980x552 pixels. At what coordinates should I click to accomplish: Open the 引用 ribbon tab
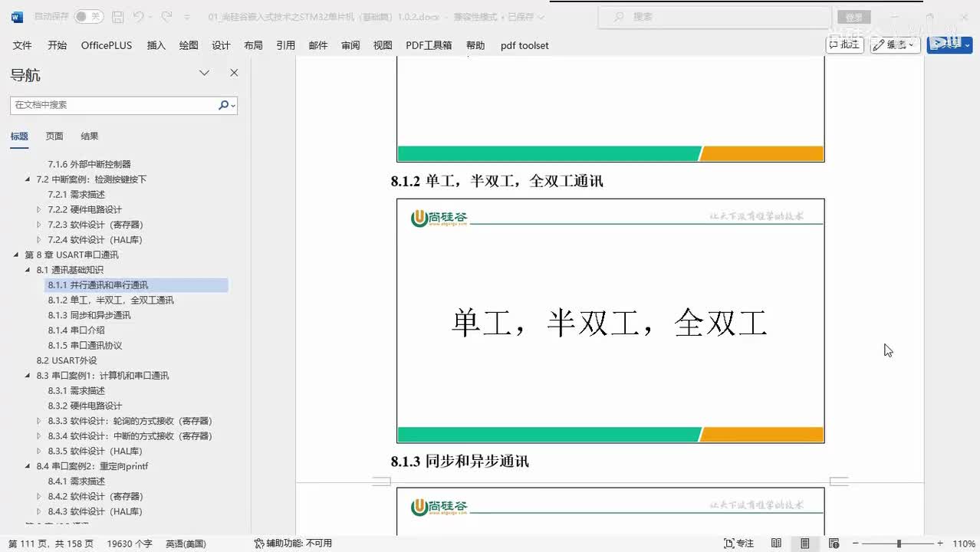[x=285, y=45]
